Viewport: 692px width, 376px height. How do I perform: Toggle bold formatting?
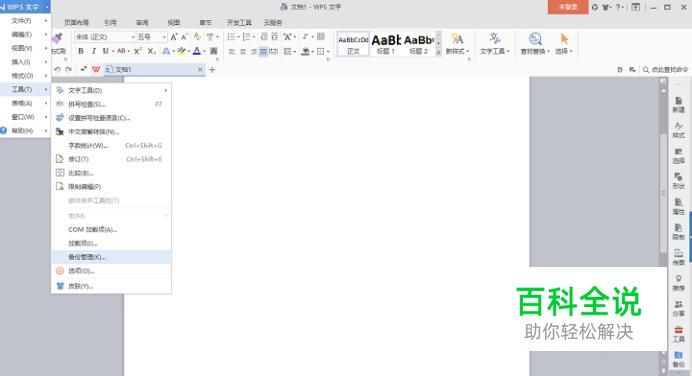81,51
